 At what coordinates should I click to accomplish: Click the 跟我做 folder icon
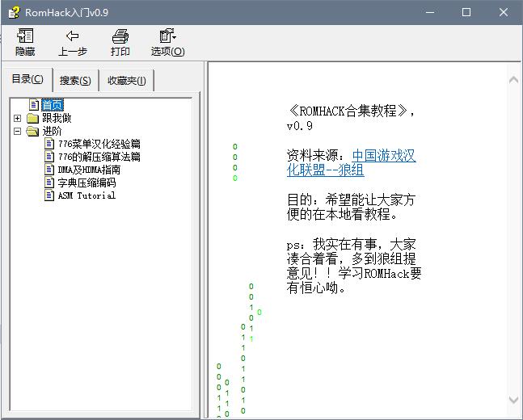(32, 118)
